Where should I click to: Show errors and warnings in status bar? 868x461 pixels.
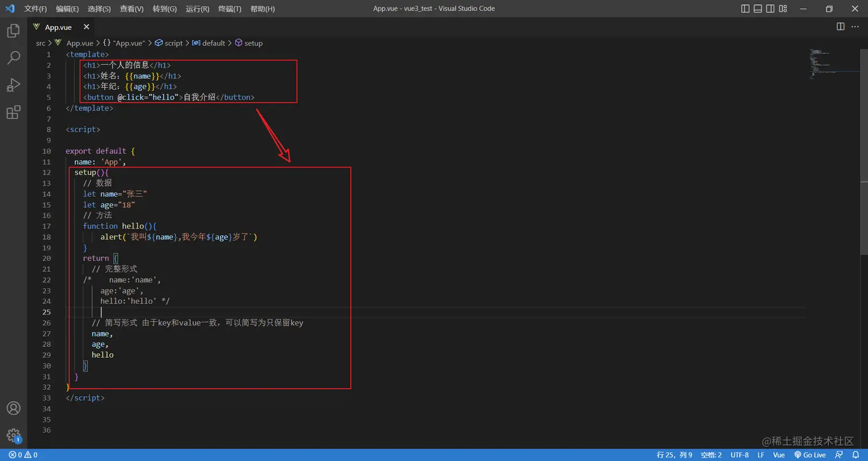click(x=23, y=455)
